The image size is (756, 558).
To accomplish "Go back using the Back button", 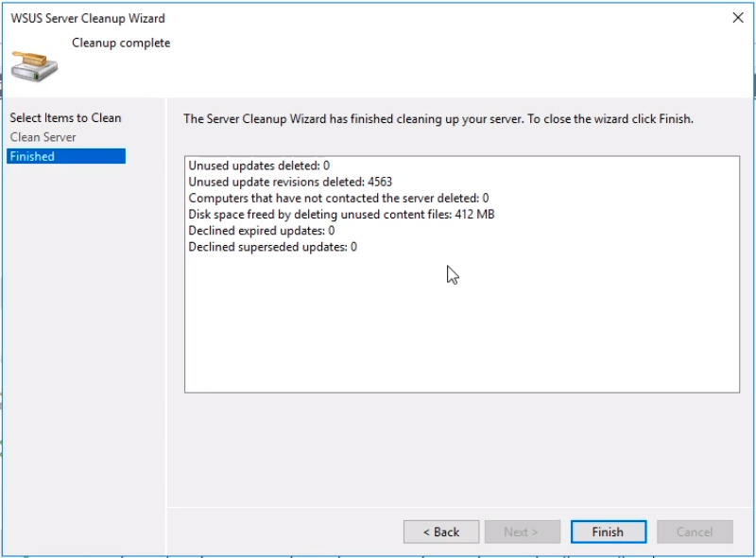I will click(x=441, y=532).
